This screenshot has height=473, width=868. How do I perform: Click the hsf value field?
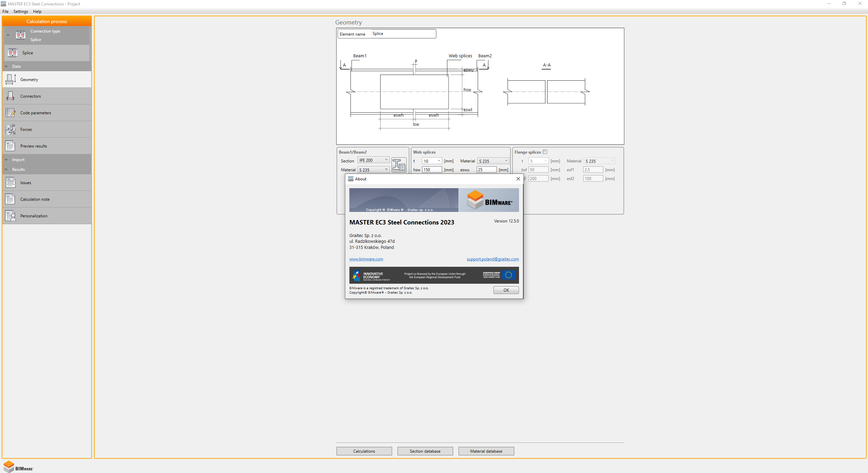[538, 170]
